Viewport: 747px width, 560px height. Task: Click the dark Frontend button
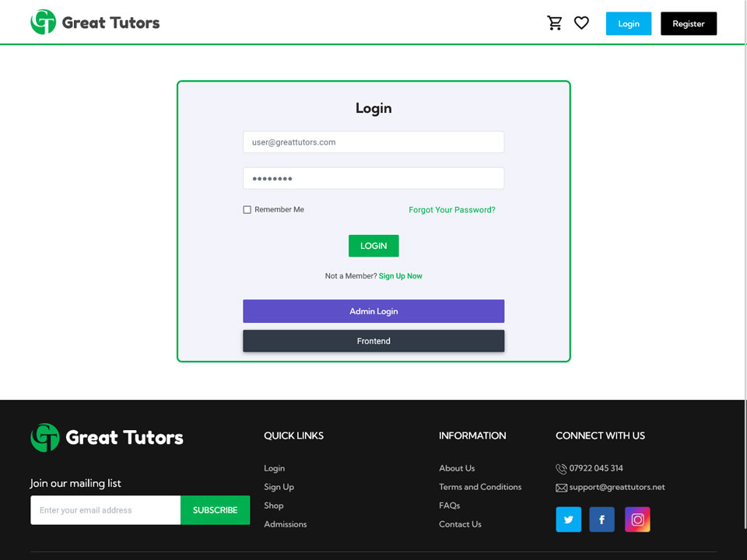[x=373, y=341]
